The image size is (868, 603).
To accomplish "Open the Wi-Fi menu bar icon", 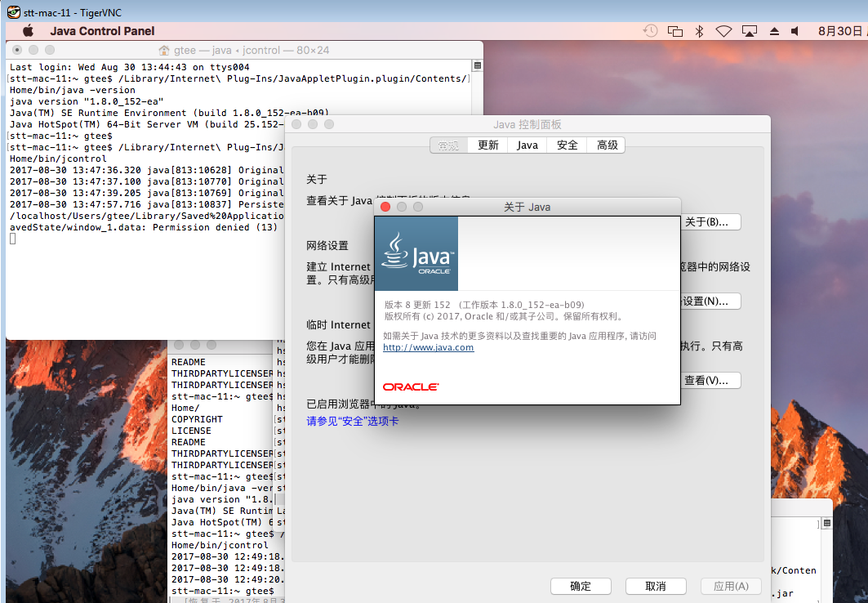I will [723, 31].
